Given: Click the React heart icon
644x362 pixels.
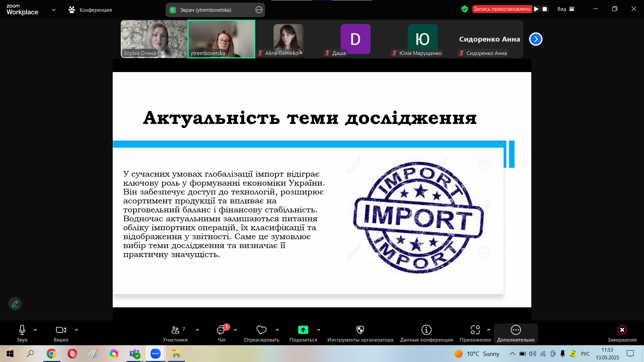Looking at the screenshot, I should (x=261, y=330).
